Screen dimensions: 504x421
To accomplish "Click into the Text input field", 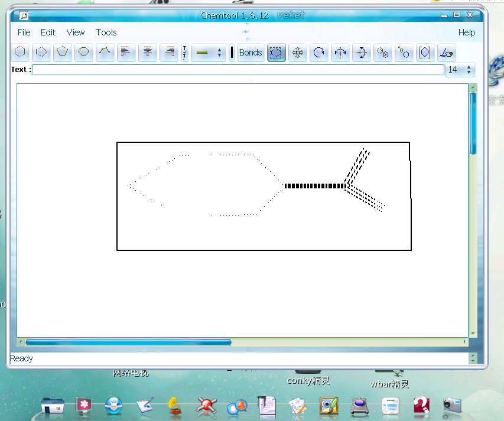I will point(238,70).
